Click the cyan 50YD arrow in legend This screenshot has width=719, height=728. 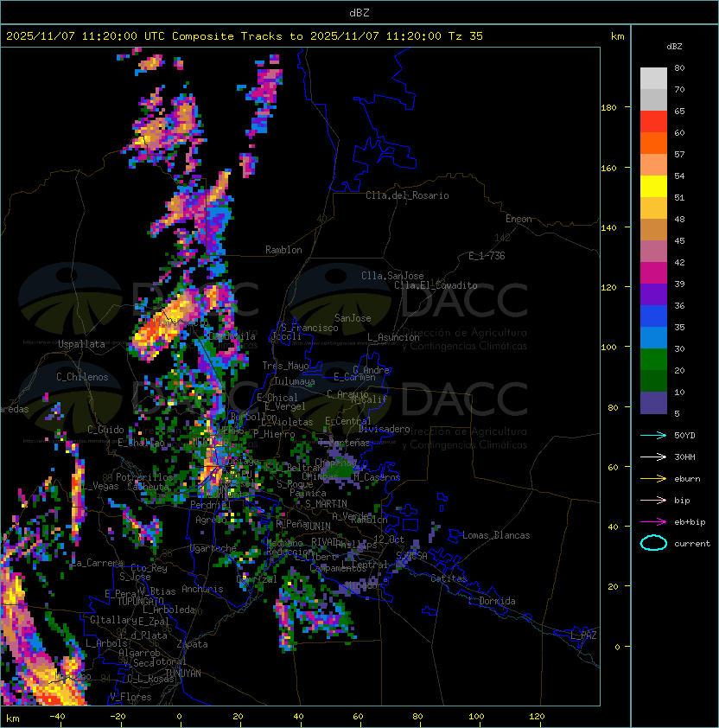click(653, 436)
